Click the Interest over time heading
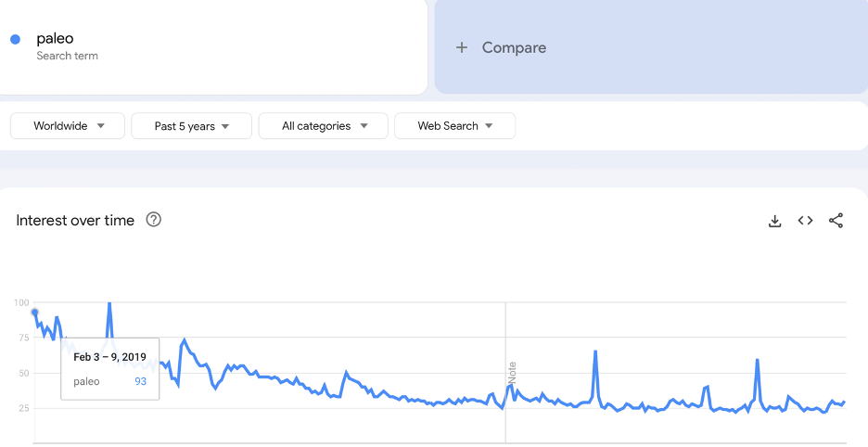Screen dimensions: 868x447 [75, 221]
